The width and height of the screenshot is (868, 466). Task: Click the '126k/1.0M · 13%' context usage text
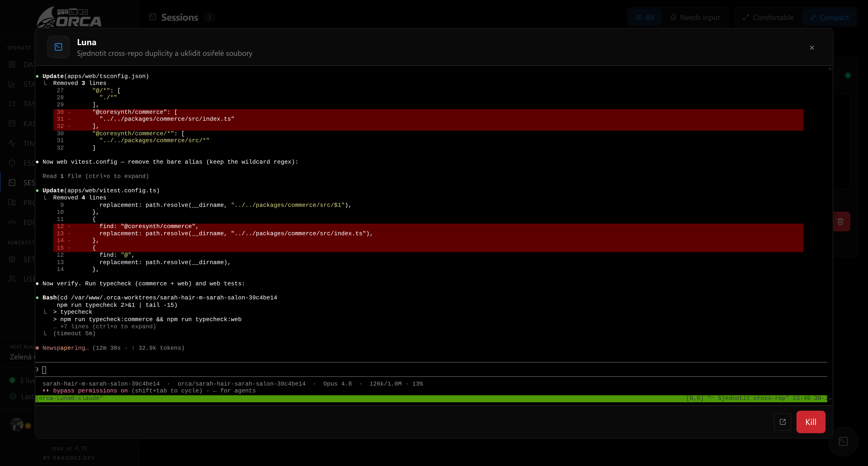pyautogui.click(x=396, y=384)
